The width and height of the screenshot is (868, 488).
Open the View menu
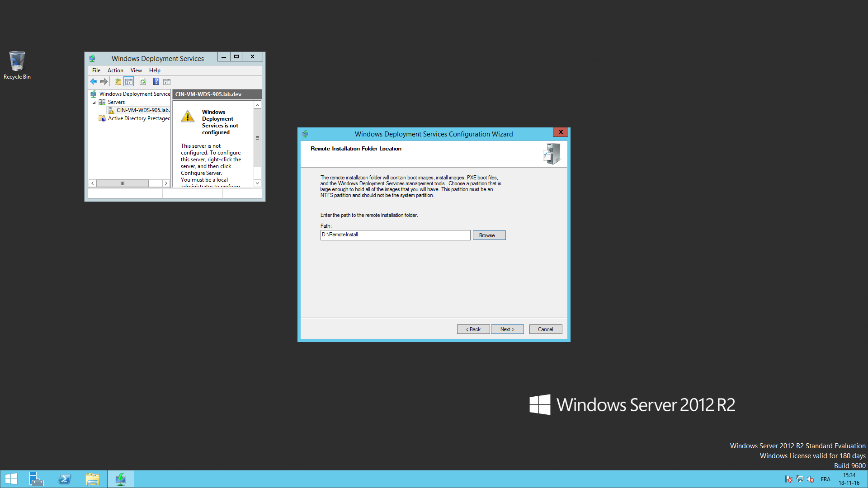point(136,70)
